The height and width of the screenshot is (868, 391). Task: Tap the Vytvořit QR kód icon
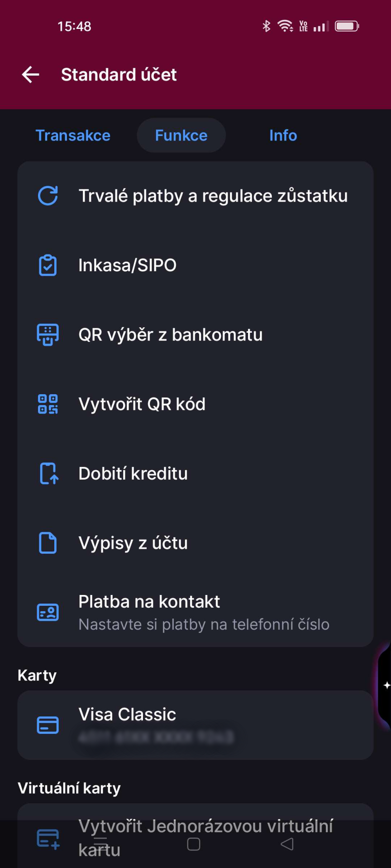tap(48, 404)
